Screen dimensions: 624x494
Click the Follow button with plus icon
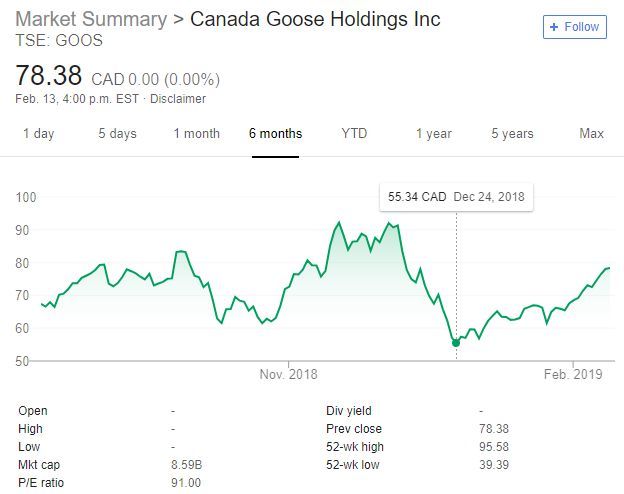pyautogui.click(x=573, y=27)
